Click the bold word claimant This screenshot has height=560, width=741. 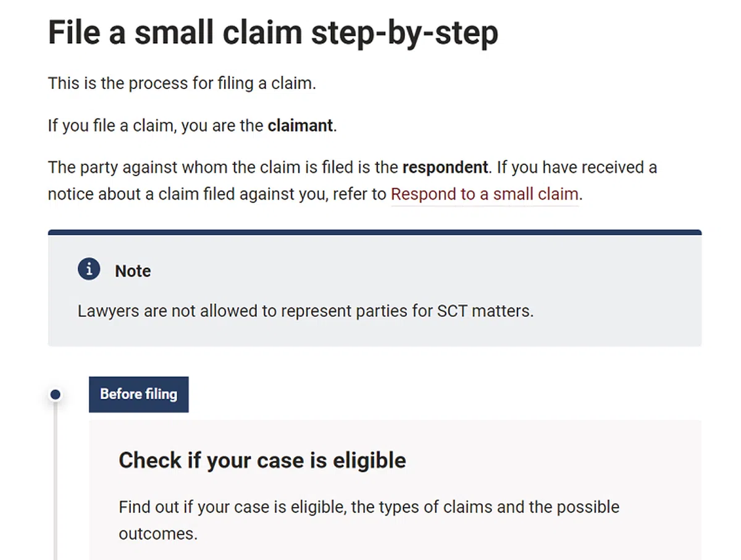click(300, 126)
